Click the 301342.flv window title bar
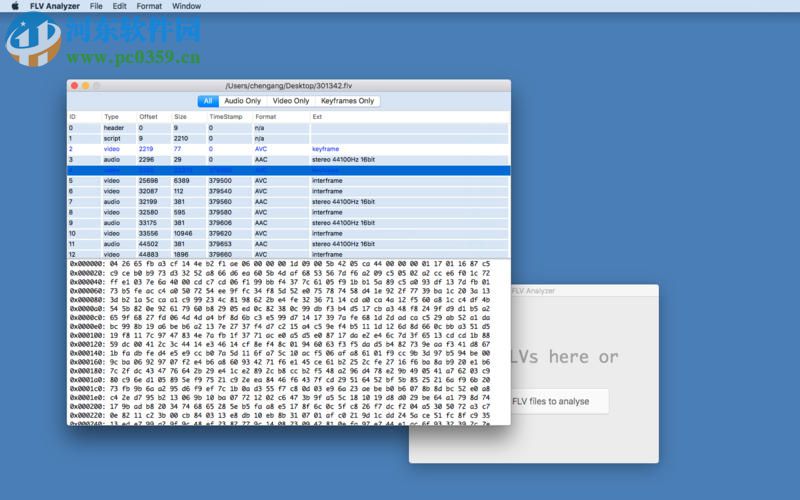 click(x=289, y=86)
